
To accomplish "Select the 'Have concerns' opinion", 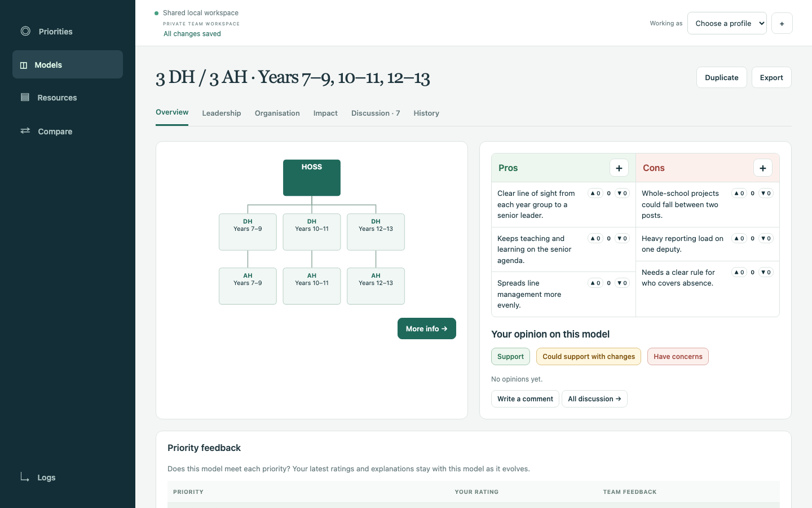I will coord(678,356).
